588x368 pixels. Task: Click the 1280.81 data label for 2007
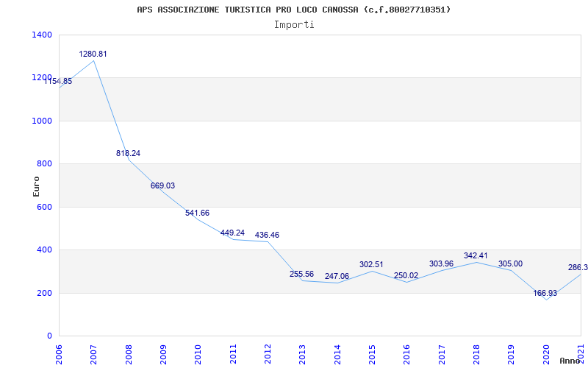[93, 54]
